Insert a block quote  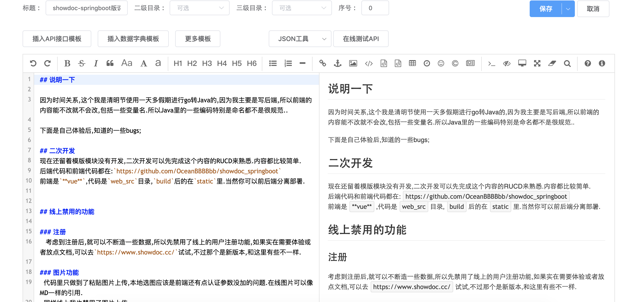[x=110, y=63]
